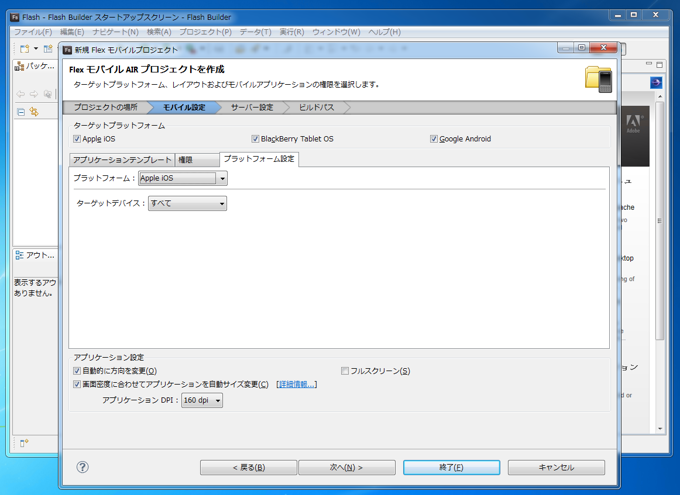Open the プロジェクト(P) menu

(206, 32)
